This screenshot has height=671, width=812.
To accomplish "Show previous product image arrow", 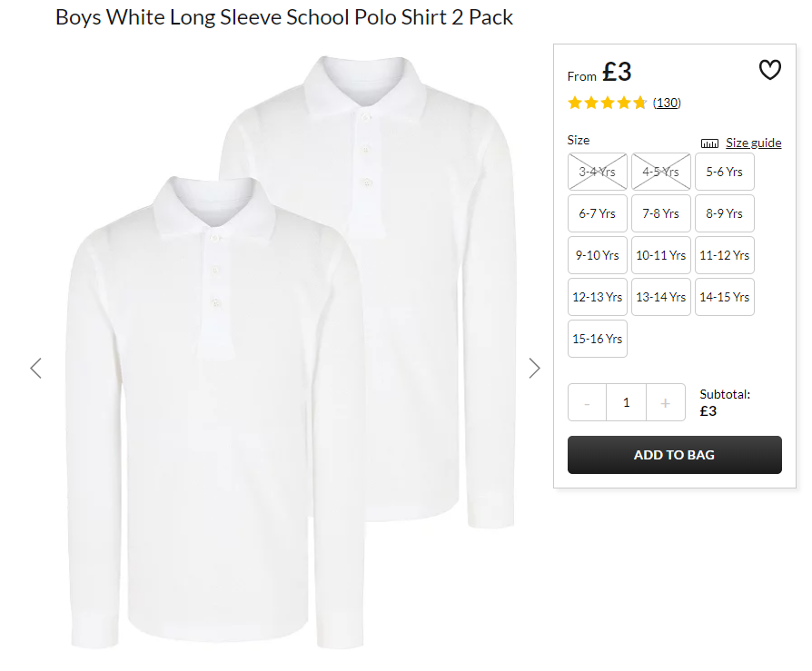I will [x=35, y=368].
